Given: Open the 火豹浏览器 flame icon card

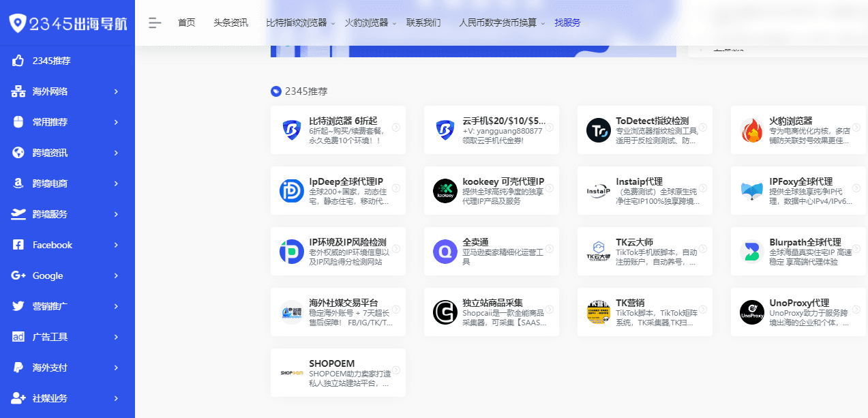Looking at the screenshot, I should point(751,130).
